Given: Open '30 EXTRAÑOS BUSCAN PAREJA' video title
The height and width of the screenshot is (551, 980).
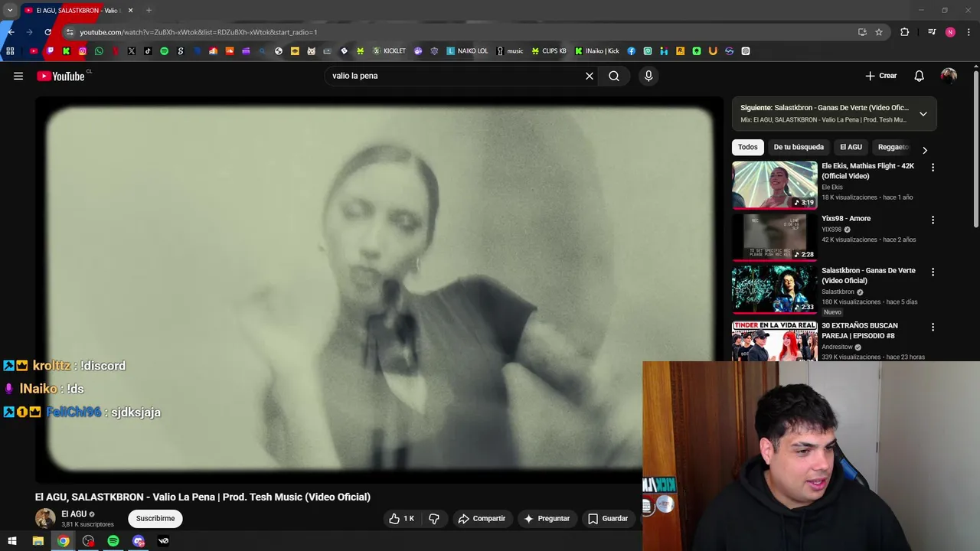Looking at the screenshot, I should point(860,331).
